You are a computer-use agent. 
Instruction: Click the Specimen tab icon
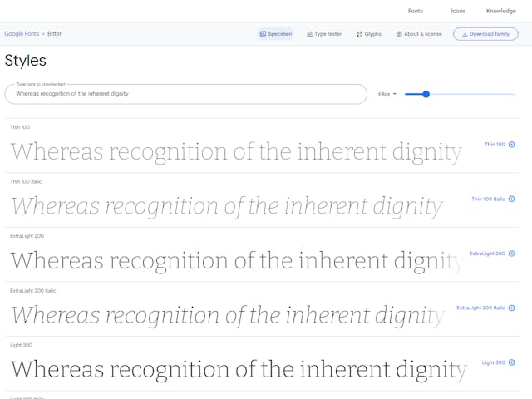tap(263, 34)
